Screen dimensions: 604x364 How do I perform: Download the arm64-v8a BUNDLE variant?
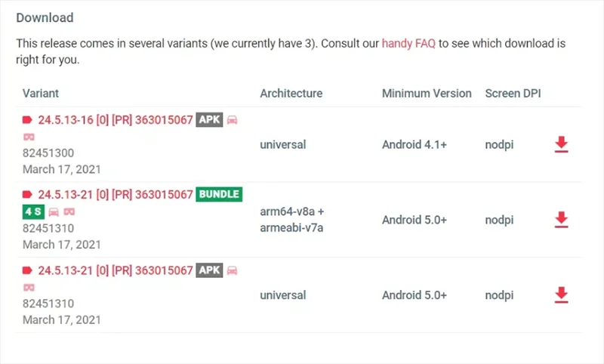point(561,220)
